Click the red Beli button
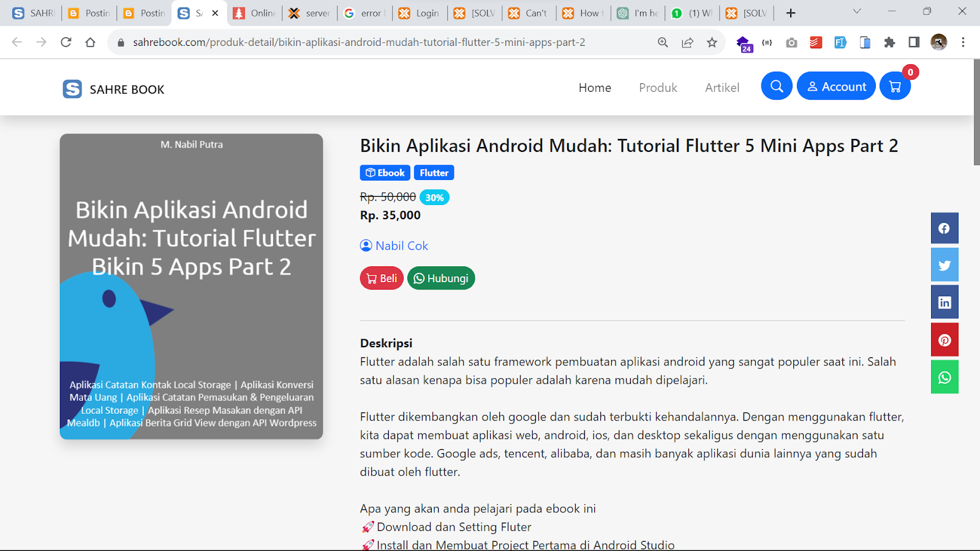The height and width of the screenshot is (551, 980). (x=382, y=278)
